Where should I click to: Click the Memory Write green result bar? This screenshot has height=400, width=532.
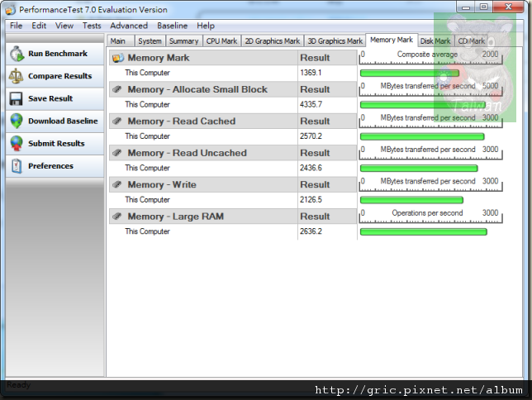[411, 200]
